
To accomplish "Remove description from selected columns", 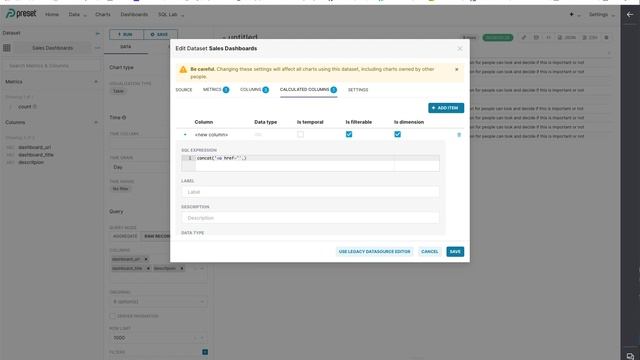I will coord(182,268).
